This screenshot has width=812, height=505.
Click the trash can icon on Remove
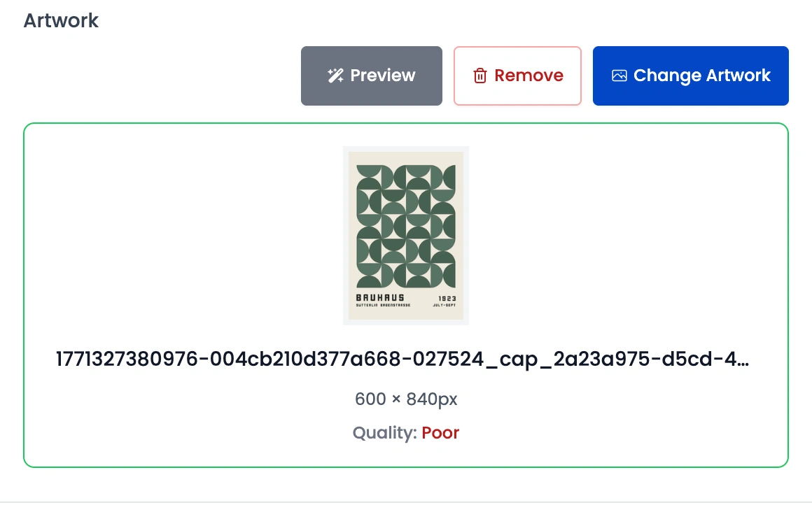pyautogui.click(x=480, y=76)
